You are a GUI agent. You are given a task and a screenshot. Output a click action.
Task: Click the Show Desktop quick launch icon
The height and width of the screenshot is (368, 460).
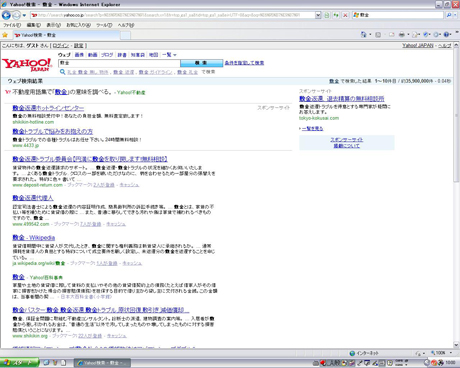coord(46,363)
